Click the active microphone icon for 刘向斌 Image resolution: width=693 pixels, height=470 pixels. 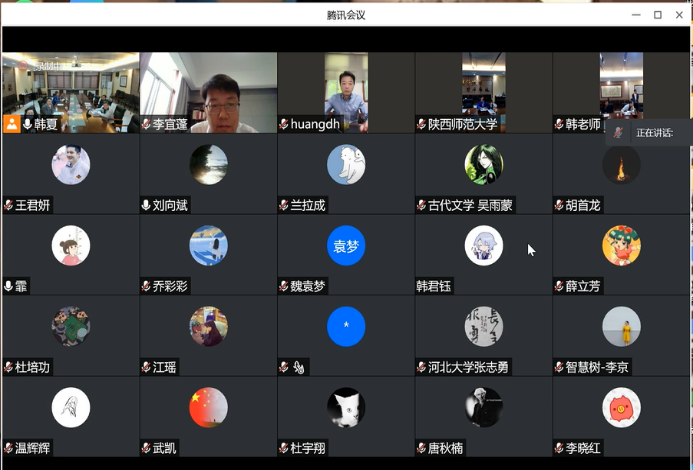coord(146,205)
